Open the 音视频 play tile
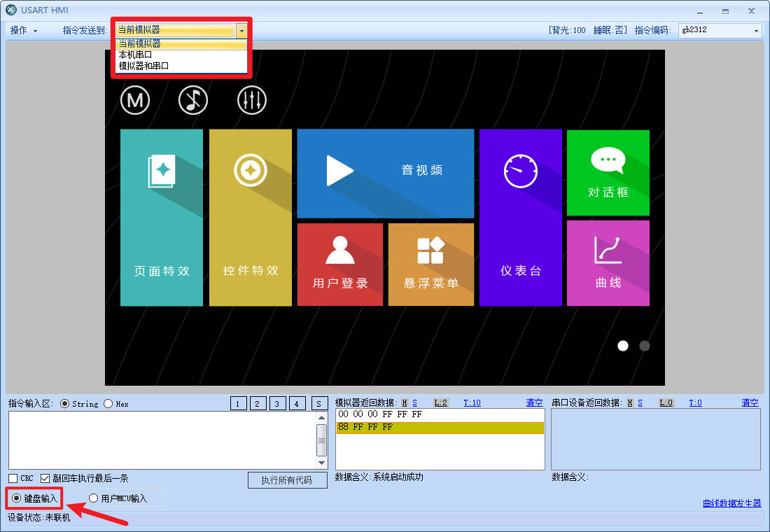770x532 pixels. pyautogui.click(x=386, y=173)
